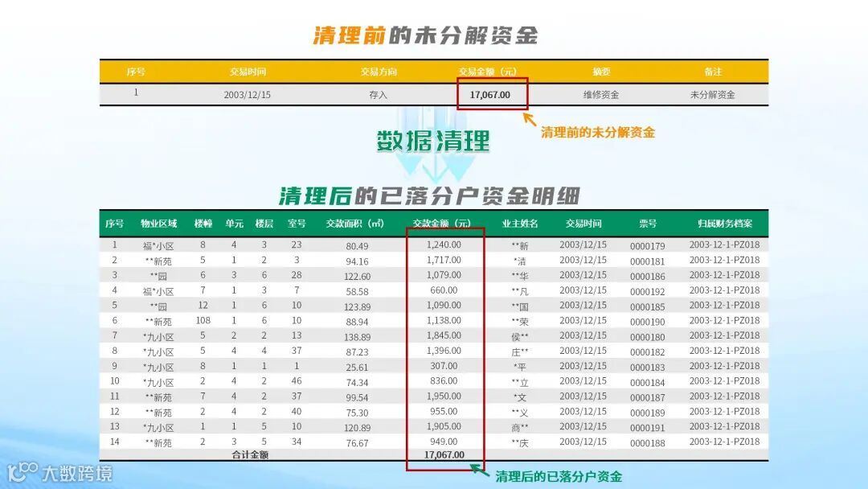The width and height of the screenshot is (868, 489).
Task: Click owner name 庄**
Action: tap(520, 351)
